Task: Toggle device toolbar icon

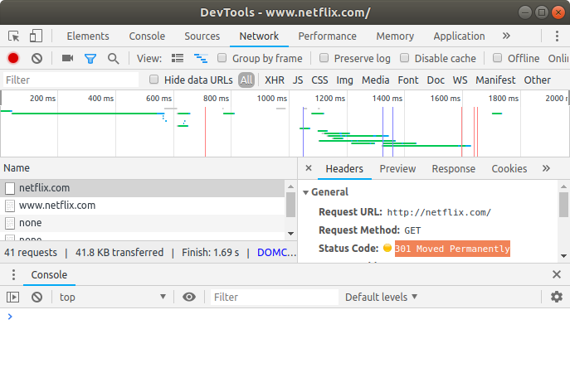Action: [x=36, y=36]
